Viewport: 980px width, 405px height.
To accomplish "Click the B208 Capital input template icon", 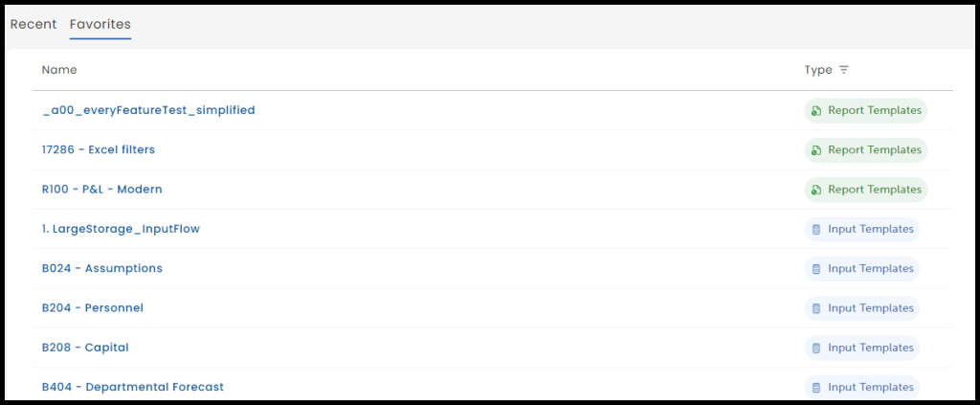I will [816, 349].
